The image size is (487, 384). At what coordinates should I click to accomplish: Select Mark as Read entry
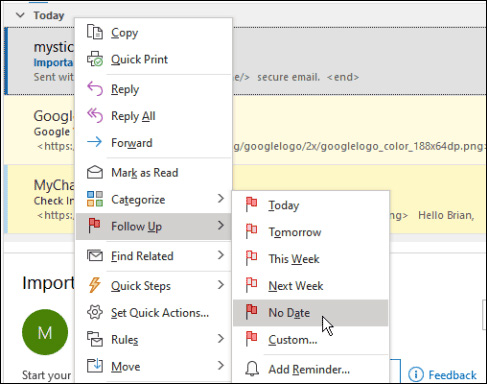click(x=154, y=173)
